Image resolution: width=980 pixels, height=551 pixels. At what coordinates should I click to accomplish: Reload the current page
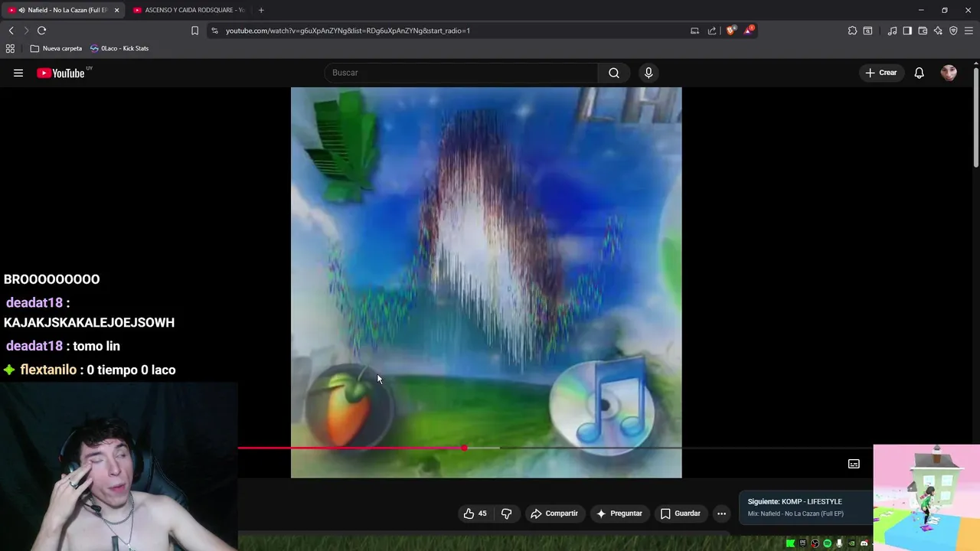click(x=42, y=31)
